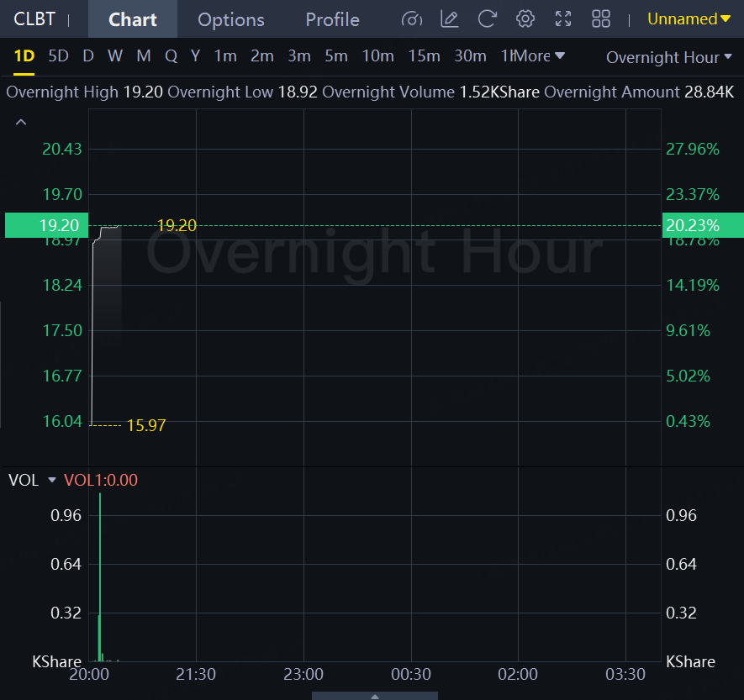Expand the bottom panel arrow handle
The width and height of the screenshot is (744, 700).
pyautogui.click(x=374, y=695)
